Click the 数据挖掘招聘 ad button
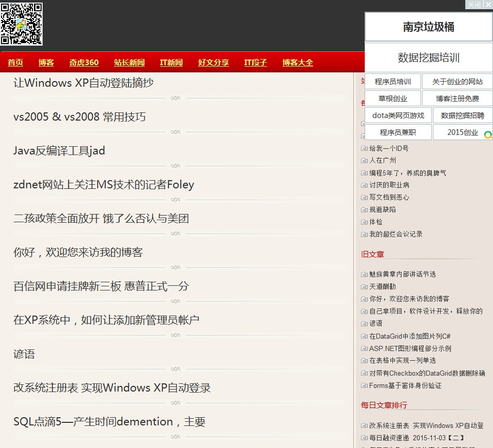The height and width of the screenshot is (448, 493). pos(463,115)
